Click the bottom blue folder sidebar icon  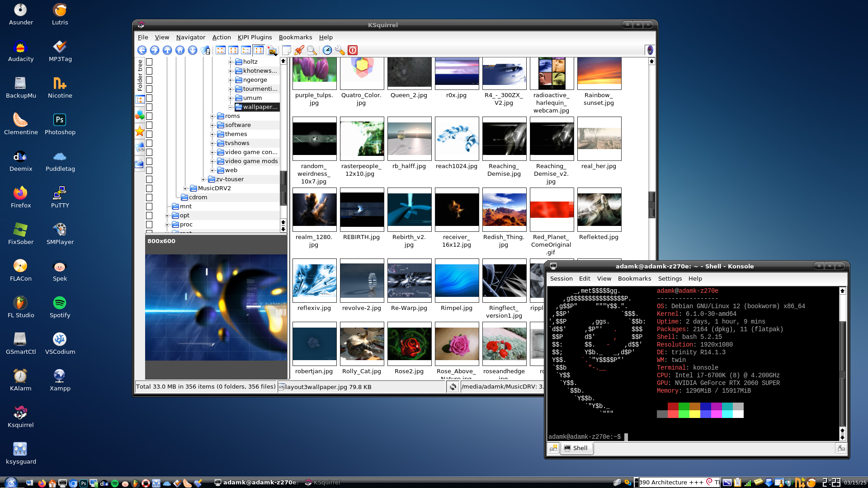[x=140, y=164]
